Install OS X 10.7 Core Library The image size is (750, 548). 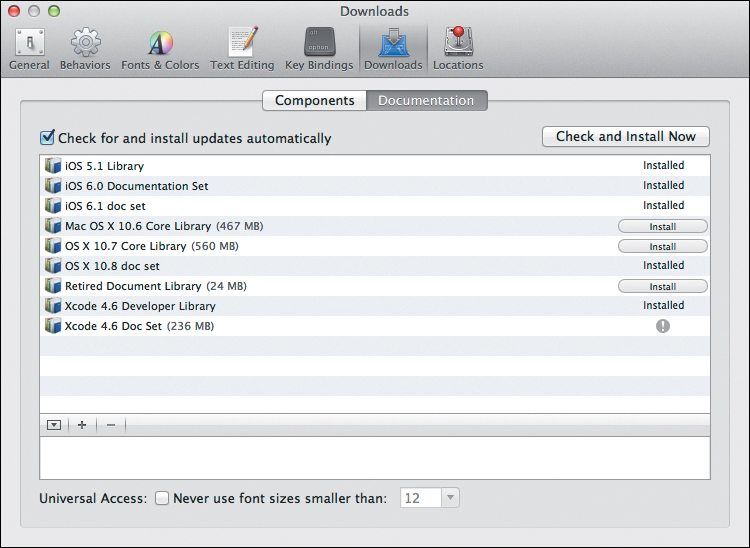tap(662, 246)
